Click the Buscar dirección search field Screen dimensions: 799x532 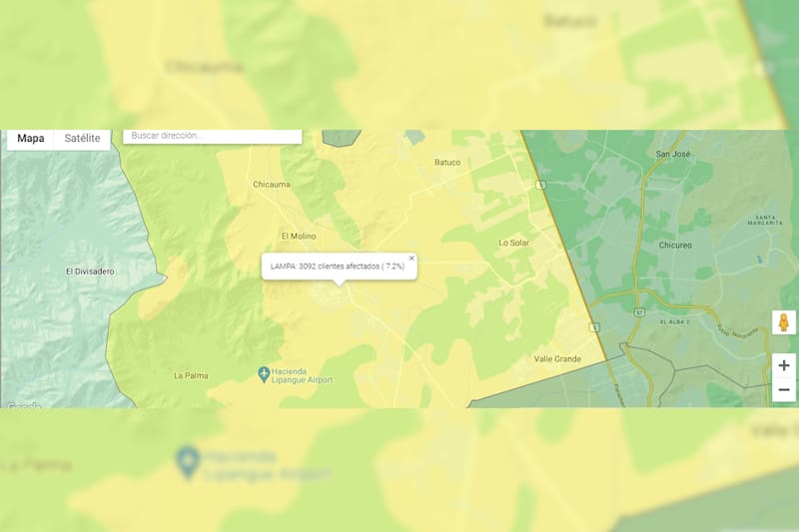pos(213,136)
